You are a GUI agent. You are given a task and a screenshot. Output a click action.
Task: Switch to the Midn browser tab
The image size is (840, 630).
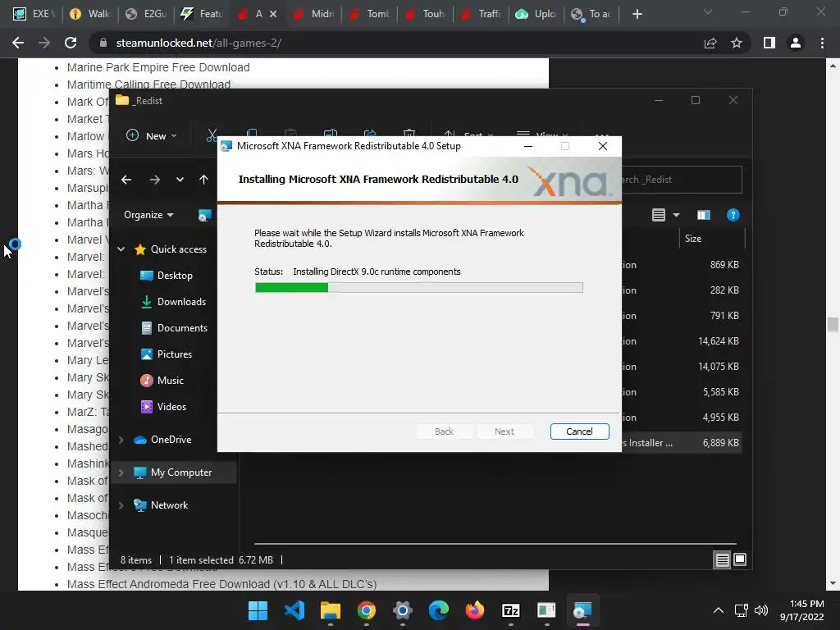[x=314, y=14]
